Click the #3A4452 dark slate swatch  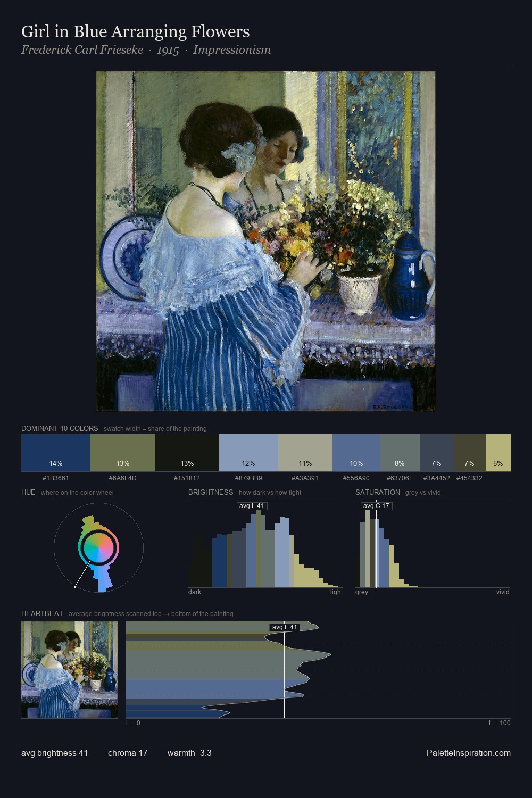pos(437,453)
